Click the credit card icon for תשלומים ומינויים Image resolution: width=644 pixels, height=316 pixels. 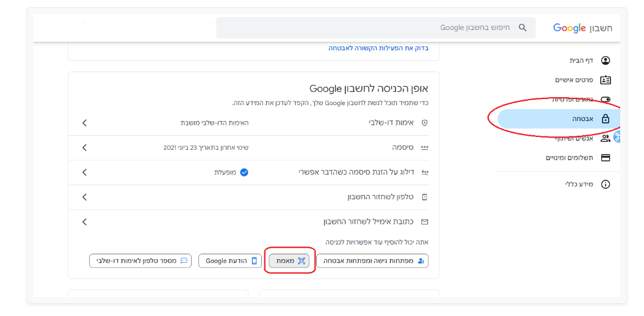tap(605, 158)
